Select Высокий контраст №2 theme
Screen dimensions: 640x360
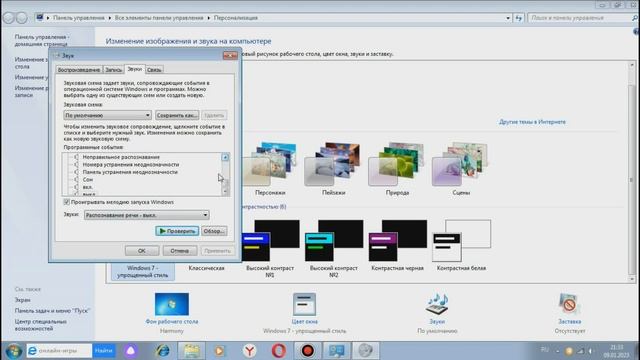pyautogui.click(x=333, y=249)
